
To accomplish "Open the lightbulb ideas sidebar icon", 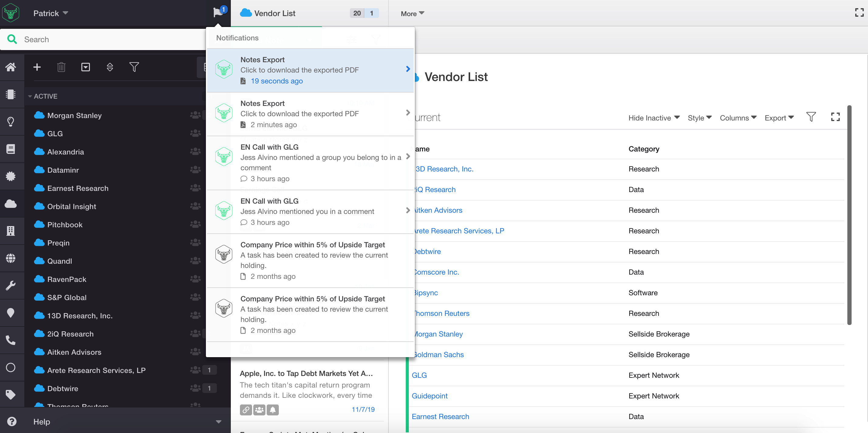I will [x=11, y=122].
